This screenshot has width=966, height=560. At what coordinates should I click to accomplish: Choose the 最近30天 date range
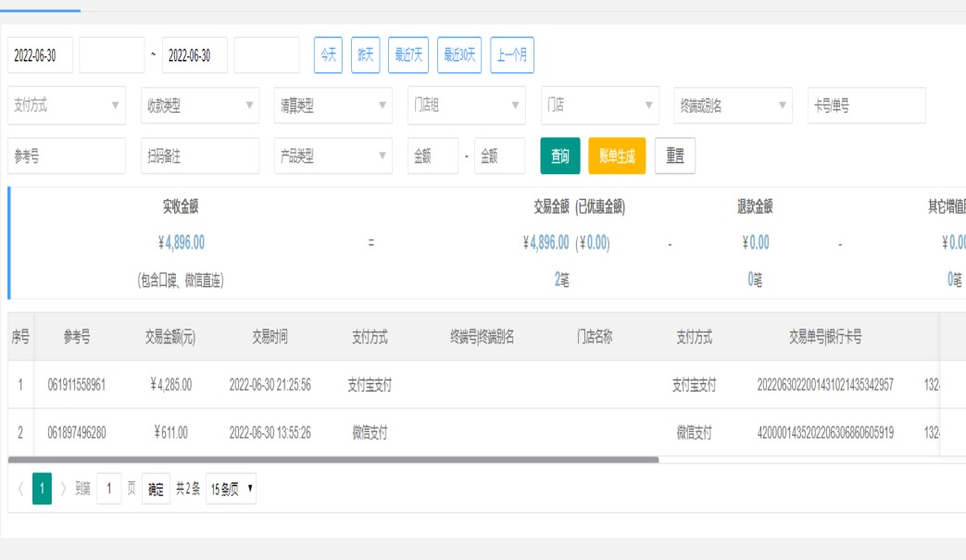pyautogui.click(x=459, y=56)
